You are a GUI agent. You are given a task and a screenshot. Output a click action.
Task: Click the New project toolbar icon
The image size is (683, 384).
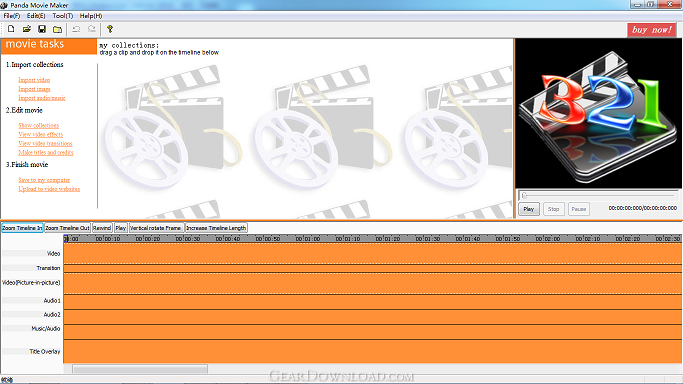pos(11,29)
